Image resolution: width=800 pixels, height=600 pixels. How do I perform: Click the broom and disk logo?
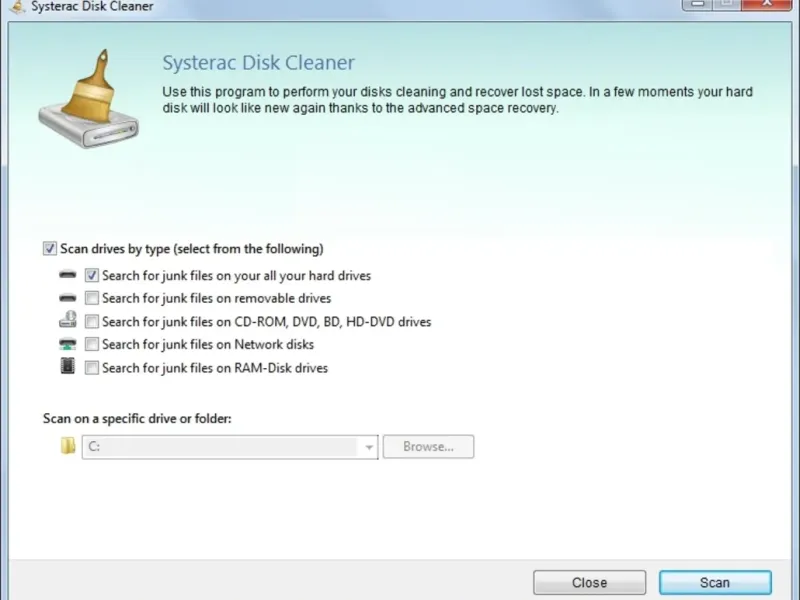(x=89, y=99)
